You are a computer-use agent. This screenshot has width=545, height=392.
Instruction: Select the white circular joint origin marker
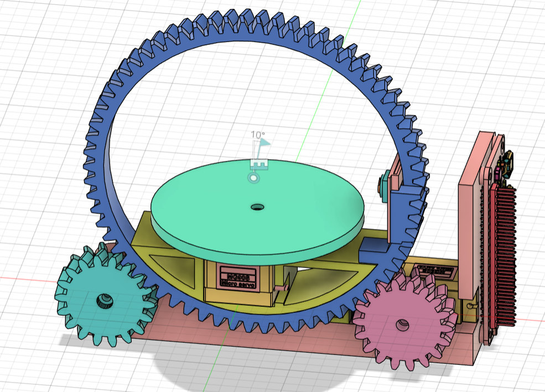253,178
